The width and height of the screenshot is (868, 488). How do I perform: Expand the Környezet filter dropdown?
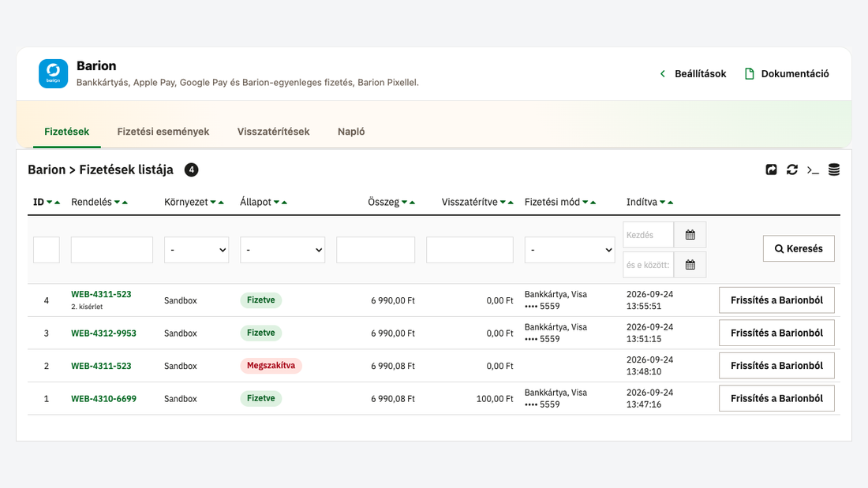[x=196, y=250]
